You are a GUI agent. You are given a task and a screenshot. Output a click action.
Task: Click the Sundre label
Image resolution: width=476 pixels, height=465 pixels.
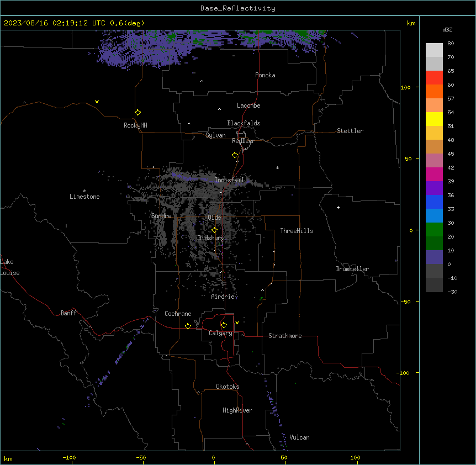pos(161,216)
